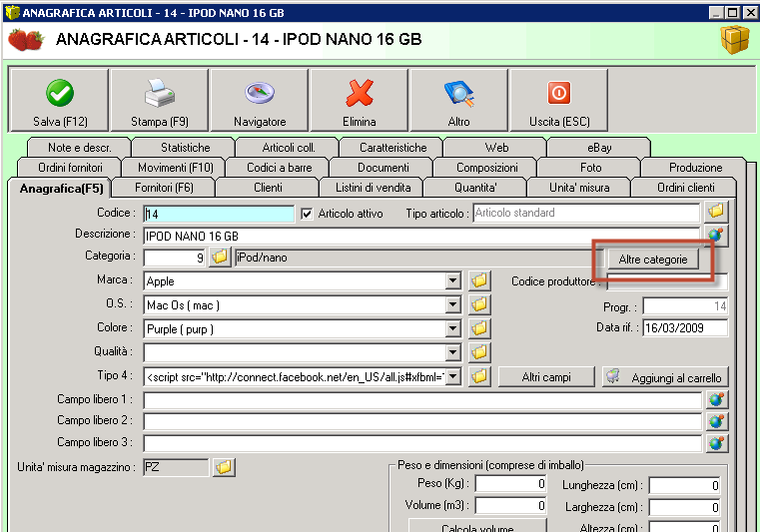Open the eBay tab
The height and width of the screenshot is (532, 760).
click(x=599, y=148)
